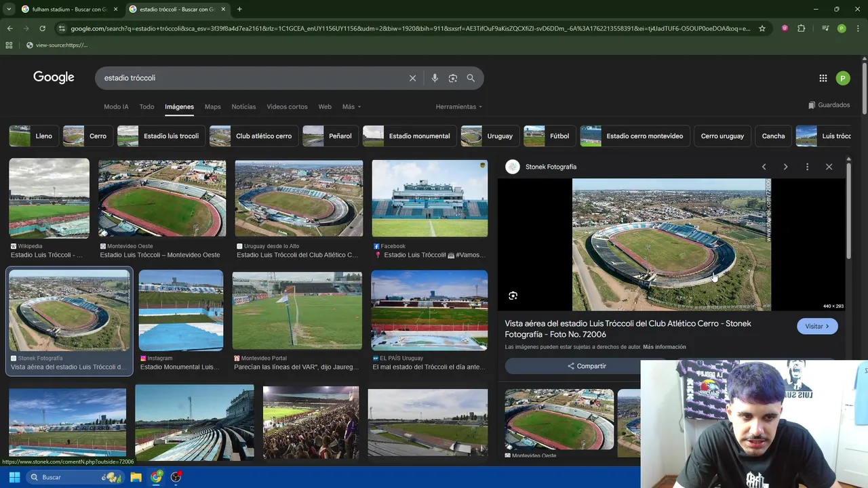Switch to the Videos cortos tab
The width and height of the screenshot is (868, 488).
click(287, 106)
